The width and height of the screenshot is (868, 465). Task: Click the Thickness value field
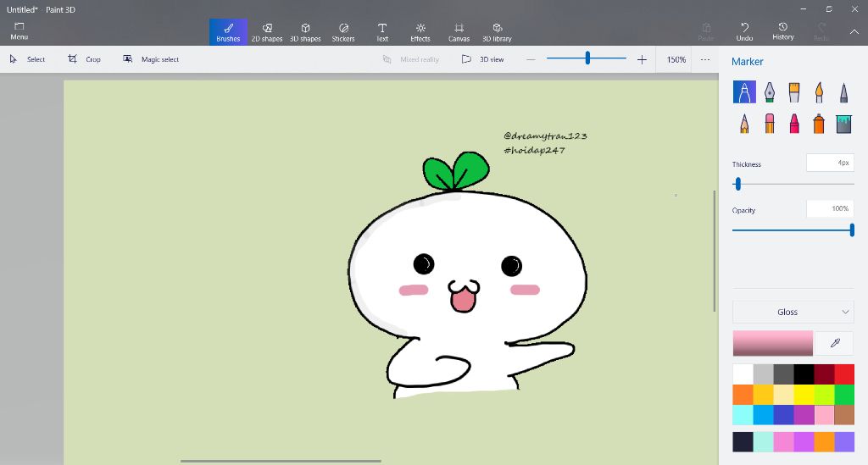point(830,163)
